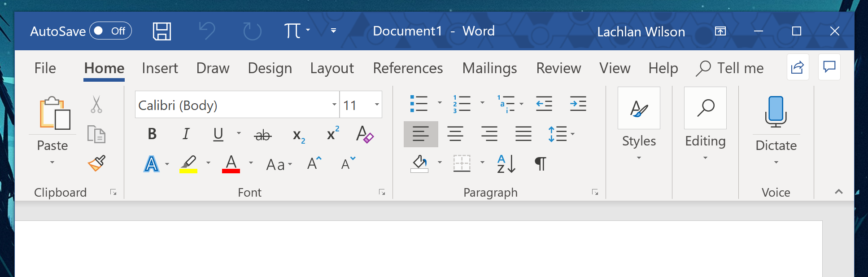The width and height of the screenshot is (868, 277).
Task: Click the Sort A to Z icon
Action: (x=506, y=164)
